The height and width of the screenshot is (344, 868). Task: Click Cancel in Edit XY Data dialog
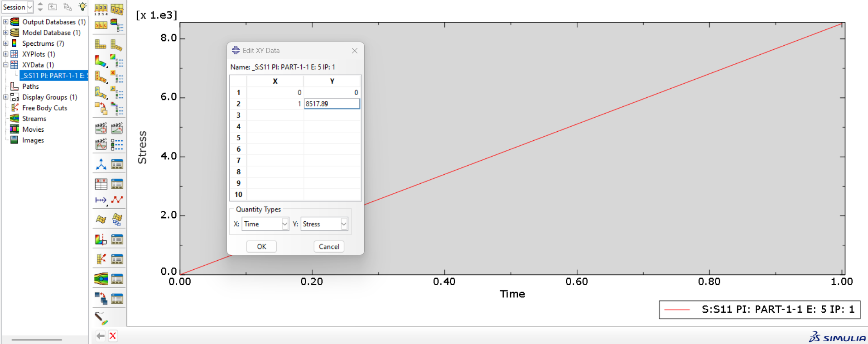[x=329, y=247]
